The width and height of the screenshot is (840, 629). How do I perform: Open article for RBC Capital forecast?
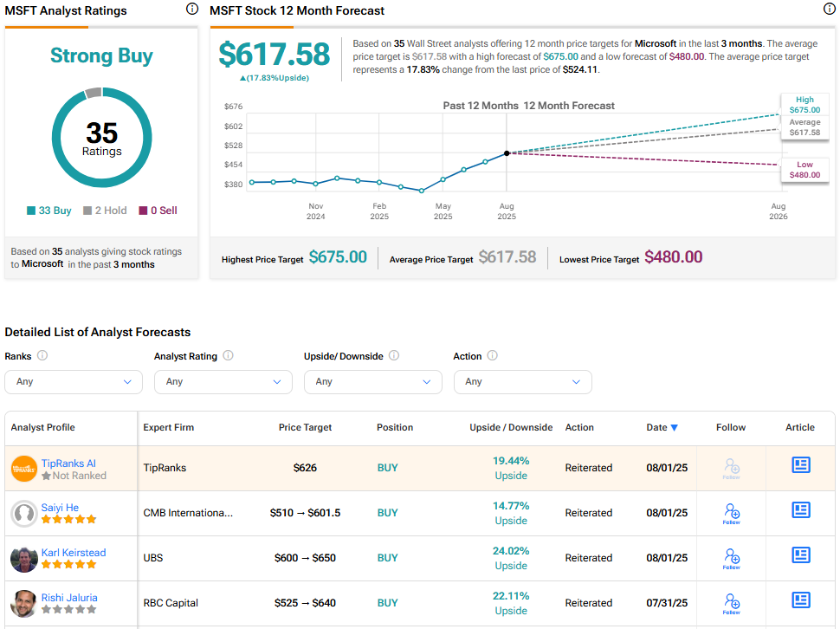point(800,601)
